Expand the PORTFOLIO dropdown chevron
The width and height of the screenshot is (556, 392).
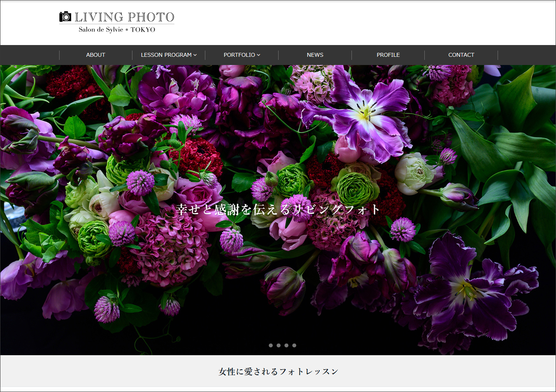[259, 55]
